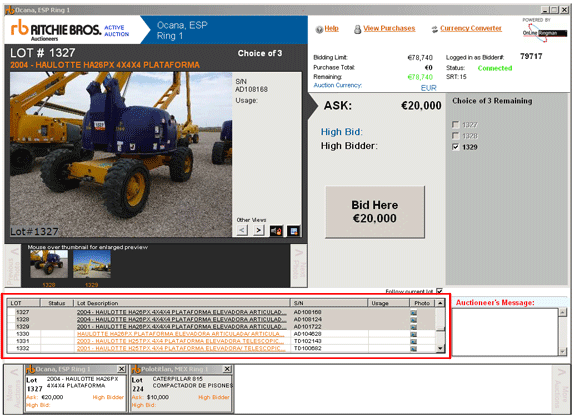Click lot list scrollbar down arrow

(x=440, y=349)
